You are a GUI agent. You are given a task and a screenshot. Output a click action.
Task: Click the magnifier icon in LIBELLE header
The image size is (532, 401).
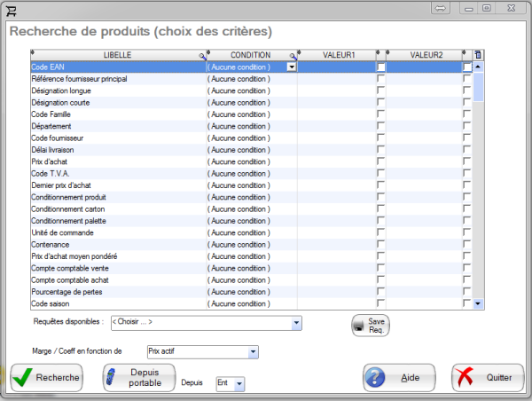pyautogui.click(x=202, y=56)
